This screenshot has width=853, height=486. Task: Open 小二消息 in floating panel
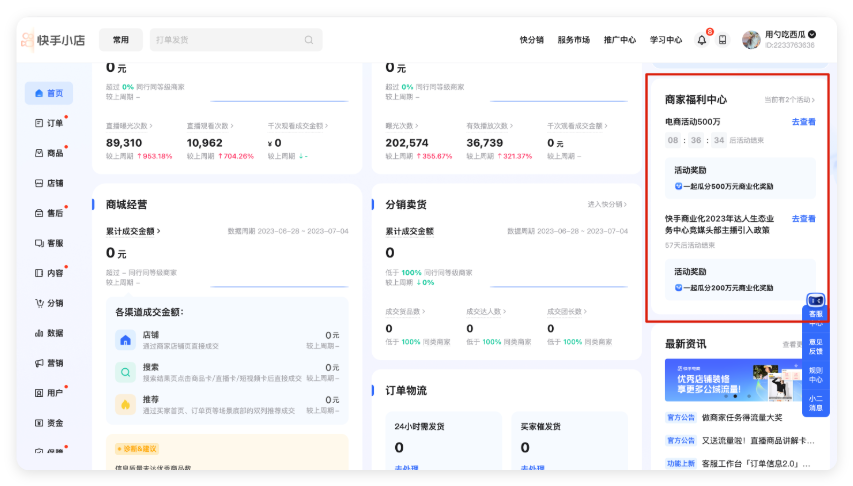(x=815, y=403)
